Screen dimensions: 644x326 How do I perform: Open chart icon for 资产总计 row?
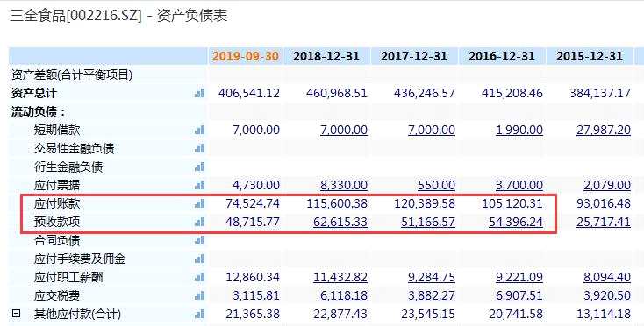199,94
